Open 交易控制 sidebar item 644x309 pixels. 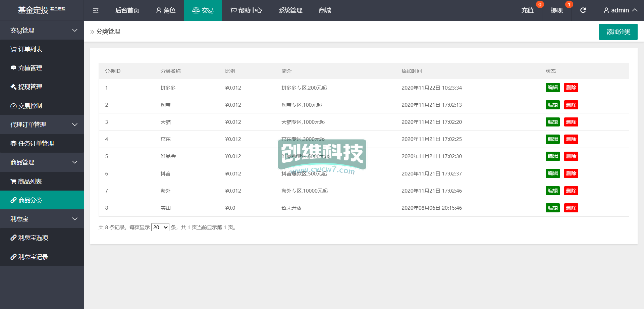click(30, 106)
